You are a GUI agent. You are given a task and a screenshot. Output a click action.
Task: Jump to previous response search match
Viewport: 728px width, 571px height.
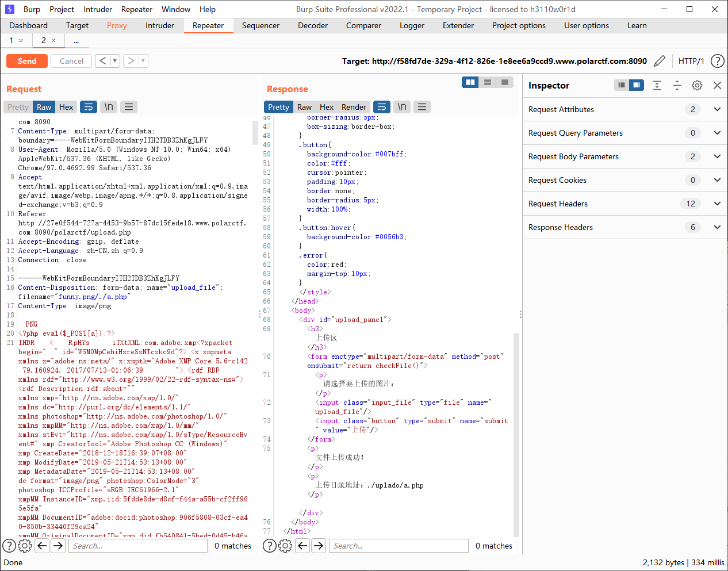pos(302,546)
